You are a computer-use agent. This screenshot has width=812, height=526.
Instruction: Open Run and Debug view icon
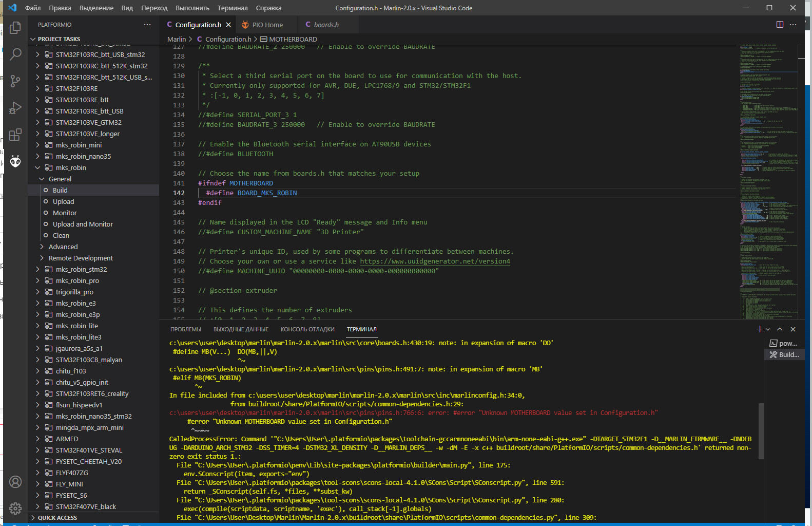(x=15, y=108)
